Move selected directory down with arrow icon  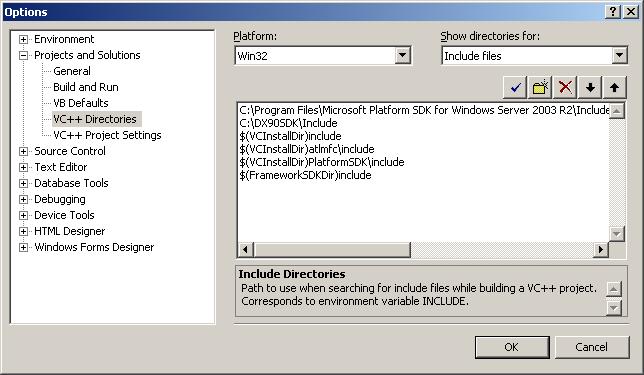tap(590, 87)
